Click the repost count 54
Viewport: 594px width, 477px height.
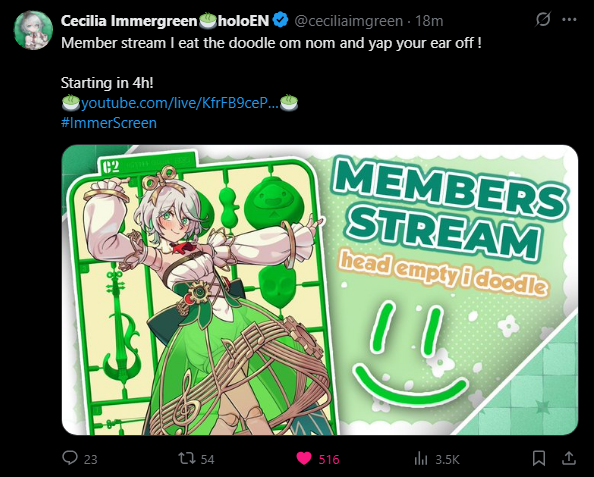click(207, 460)
